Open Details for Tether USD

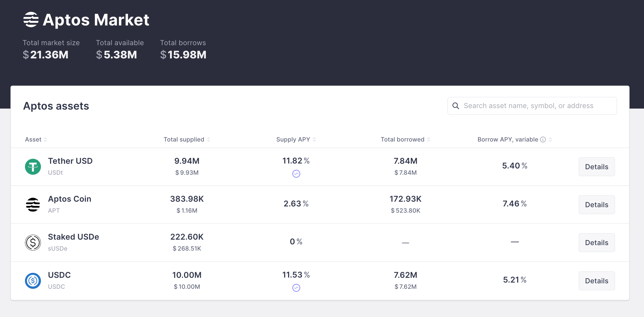coord(597,167)
